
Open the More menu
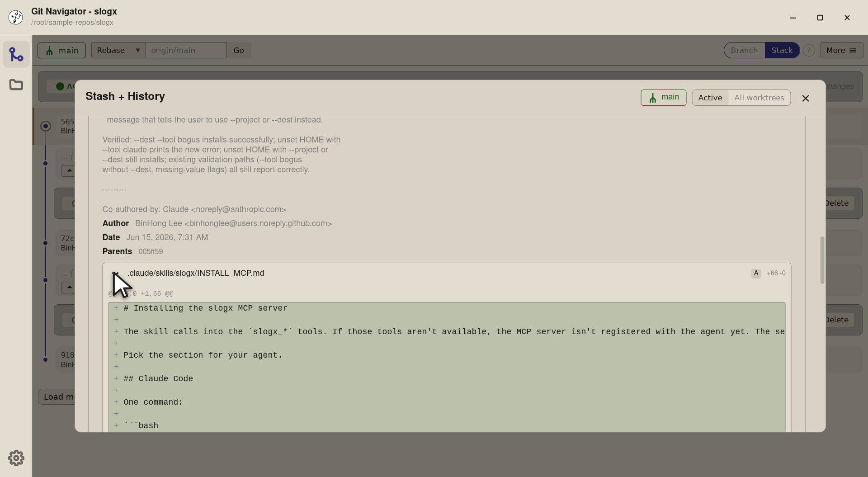click(841, 50)
